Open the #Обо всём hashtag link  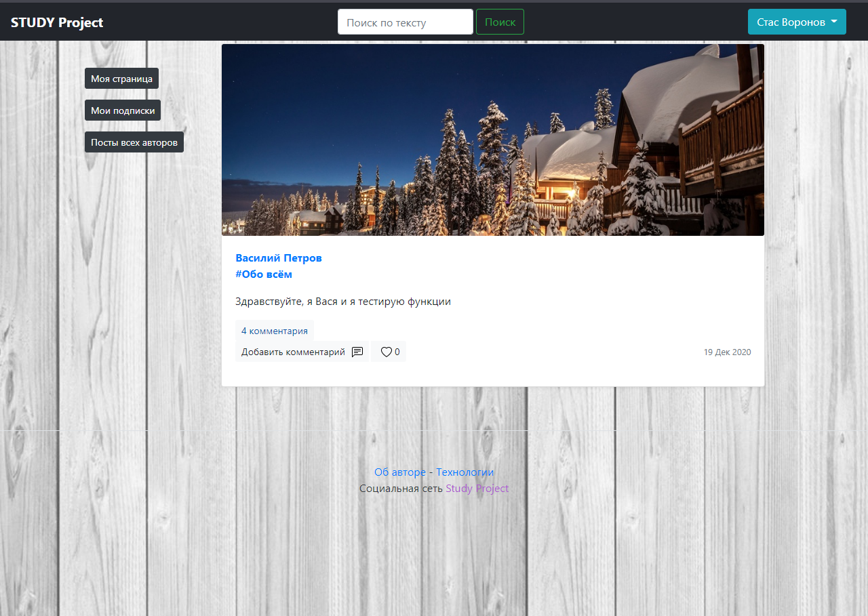coord(264,274)
